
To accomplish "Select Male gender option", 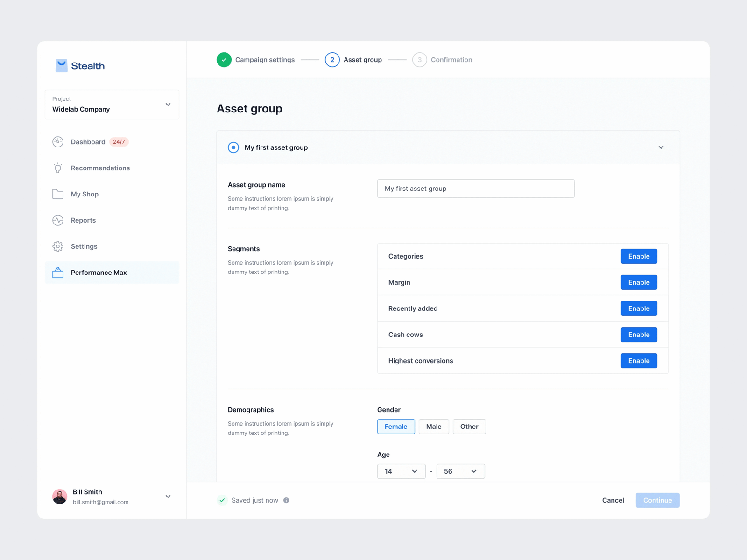I will coord(433,427).
